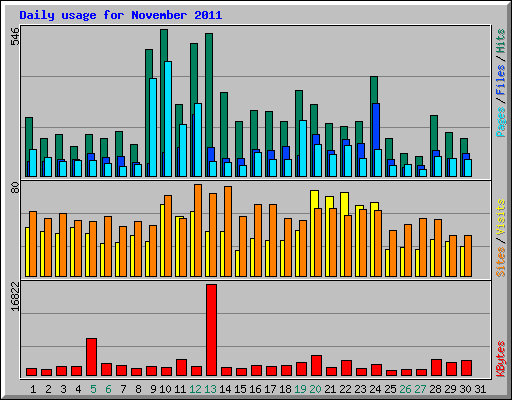512x400 pixels.
Task: Click the cyan Pages bar for day 10
Action: pos(168,119)
